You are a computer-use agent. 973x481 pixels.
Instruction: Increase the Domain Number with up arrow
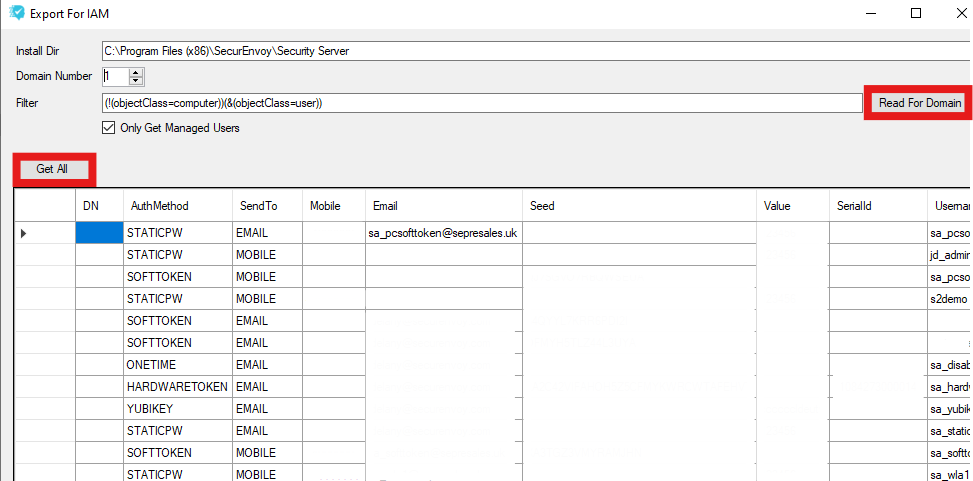(x=137, y=73)
